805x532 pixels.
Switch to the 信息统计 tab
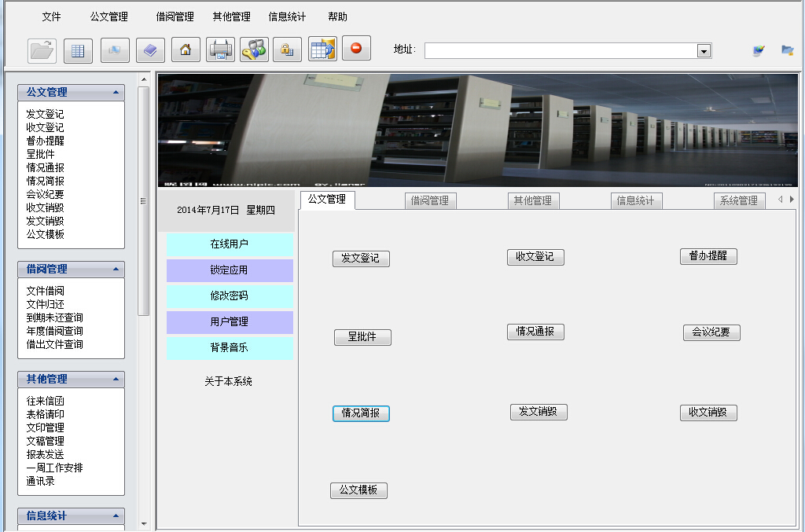pos(636,200)
